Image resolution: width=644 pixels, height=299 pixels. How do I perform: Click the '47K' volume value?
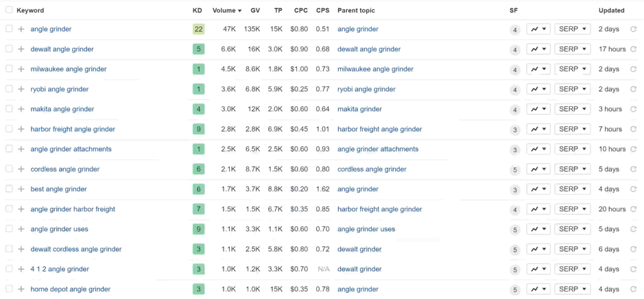tap(230, 29)
